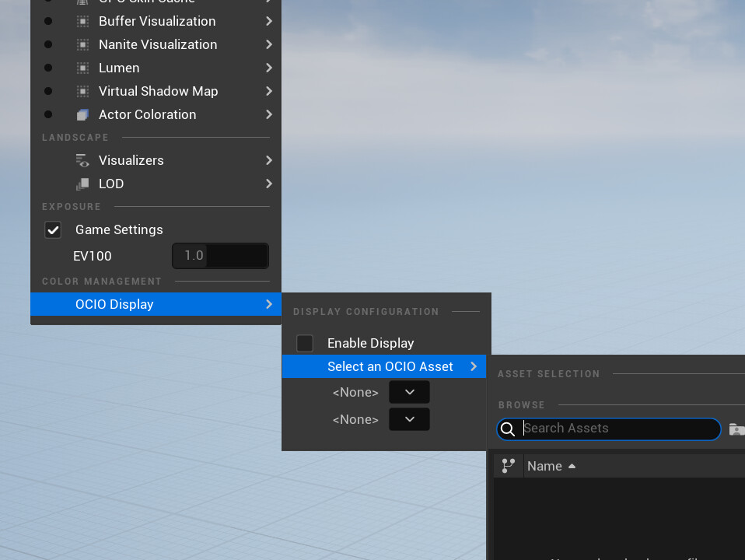Enable the Enable Display checkbox
The height and width of the screenshot is (560, 745).
point(305,343)
